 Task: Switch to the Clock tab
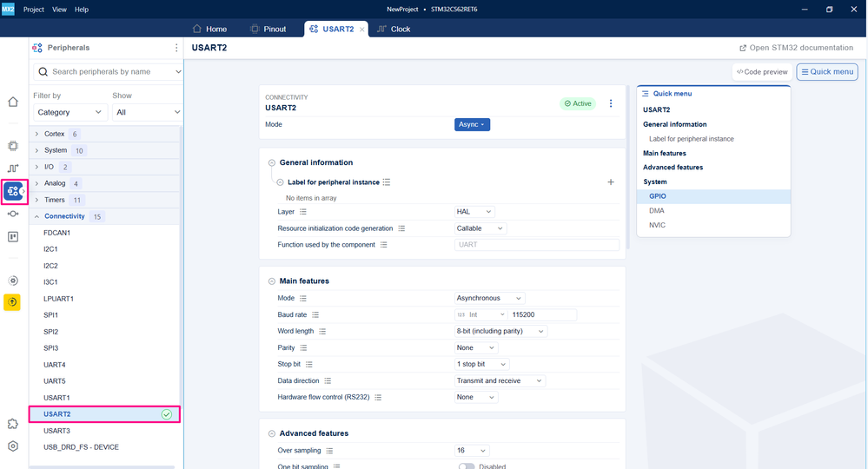[394, 29]
